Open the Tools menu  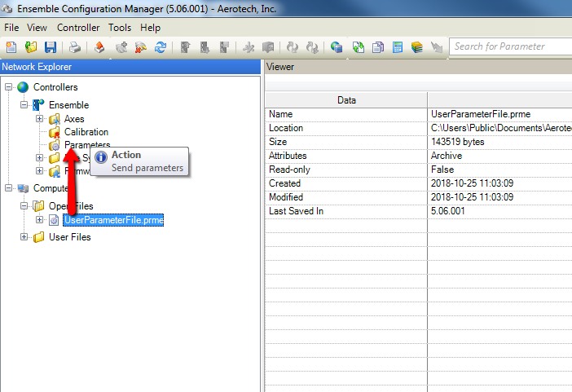point(120,28)
